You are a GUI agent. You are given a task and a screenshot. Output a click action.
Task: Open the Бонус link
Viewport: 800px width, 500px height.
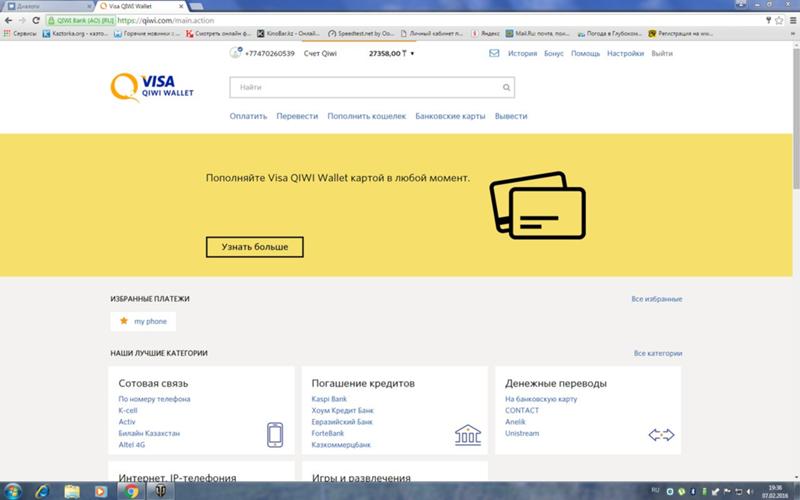(x=554, y=53)
